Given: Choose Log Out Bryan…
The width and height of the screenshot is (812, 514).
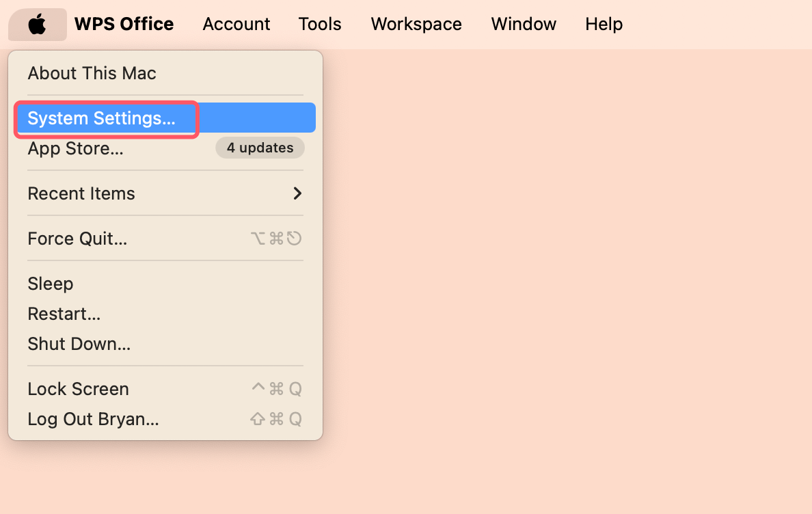Looking at the screenshot, I should coord(165,419).
